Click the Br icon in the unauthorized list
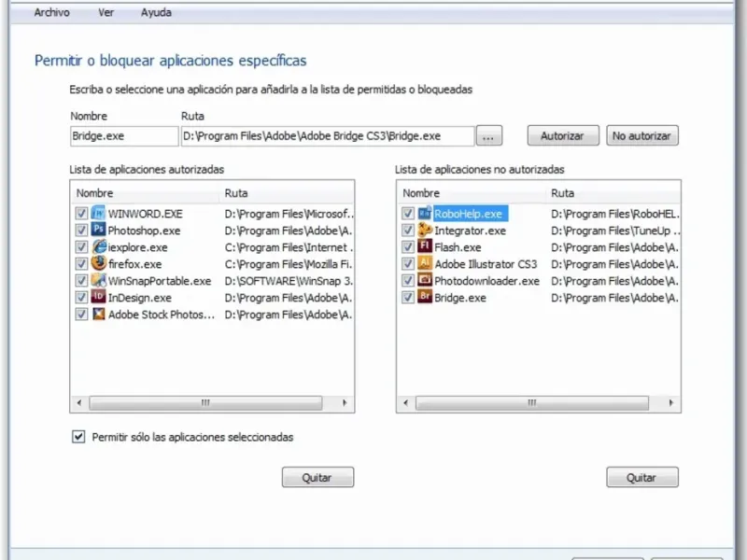Screen dimensions: 747x560 [425, 297]
